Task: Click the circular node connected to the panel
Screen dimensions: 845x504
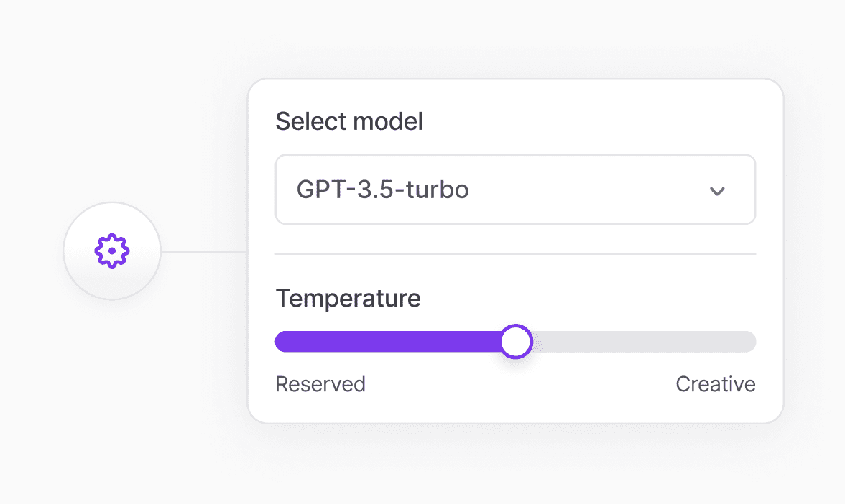Action: point(111,251)
